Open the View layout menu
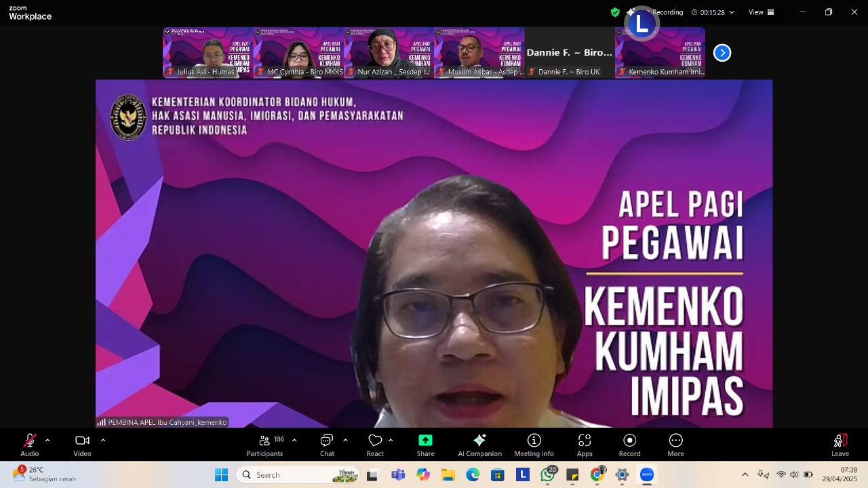 761,12
